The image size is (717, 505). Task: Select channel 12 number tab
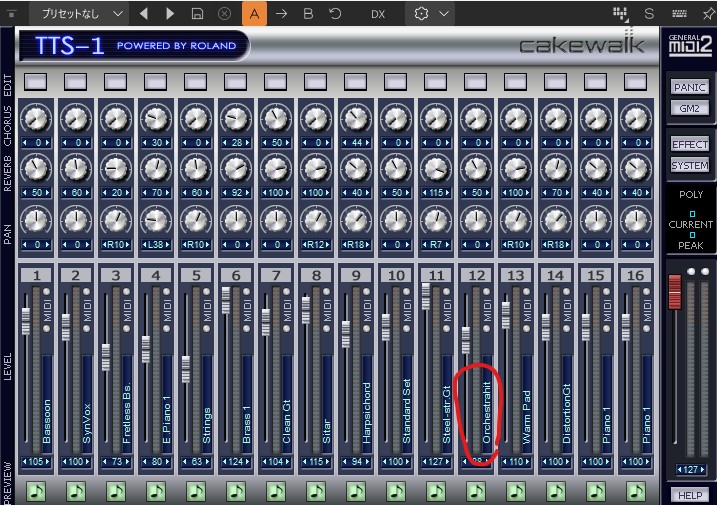click(476, 275)
